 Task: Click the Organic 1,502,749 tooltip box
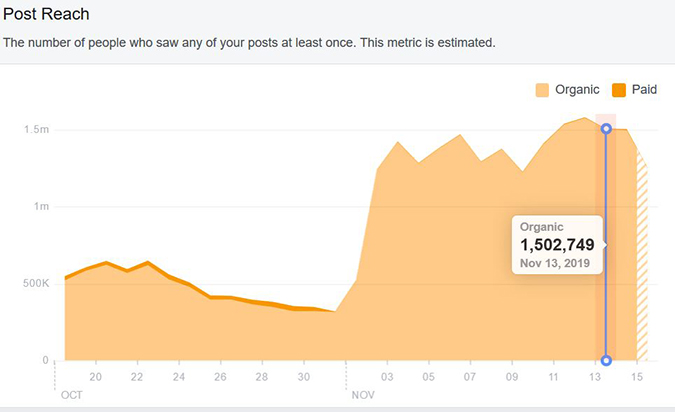(557, 245)
